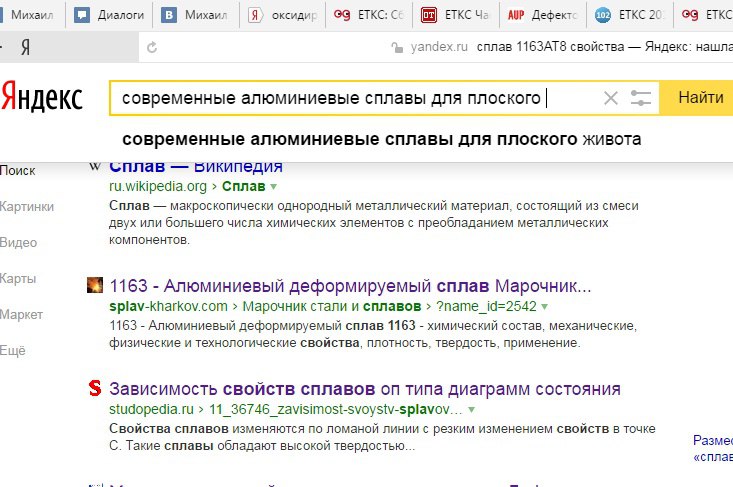This screenshot has height=487, width=733.
Task: Select the Картинки search category
Action: click(27, 207)
